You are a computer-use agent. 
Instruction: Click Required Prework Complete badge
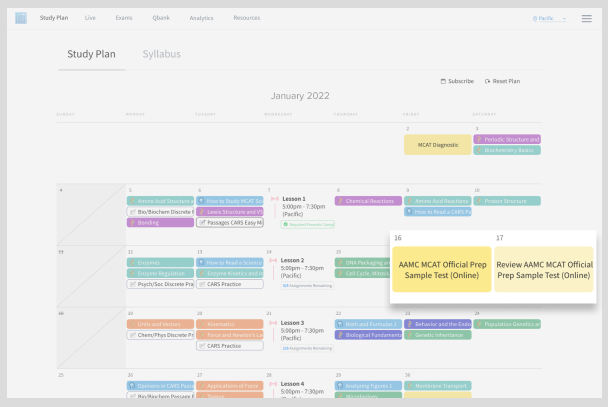pos(307,224)
